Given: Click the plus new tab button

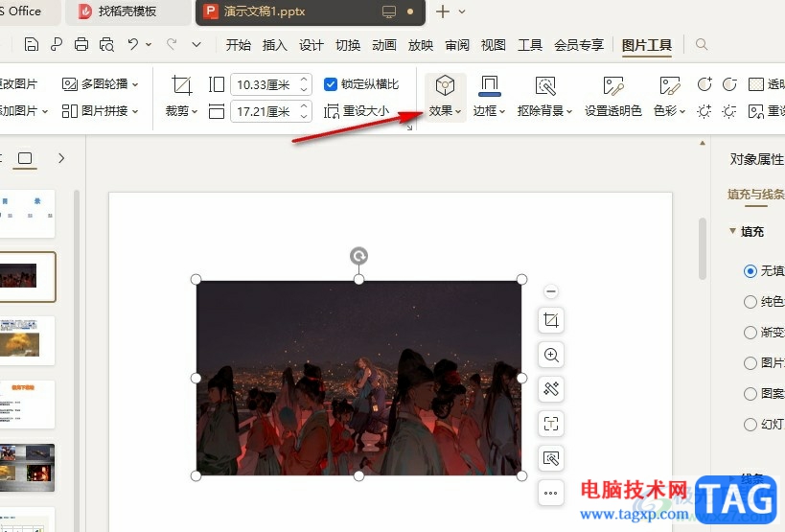Looking at the screenshot, I should pyautogui.click(x=442, y=12).
